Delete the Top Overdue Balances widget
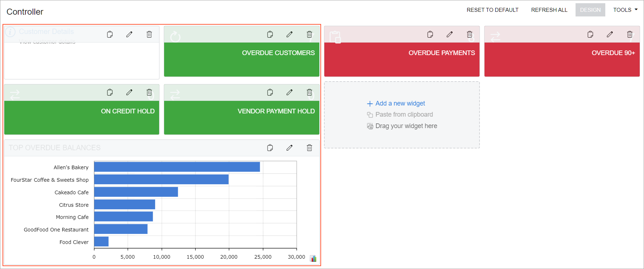Viewport: 644px width, 269px height. click(x=309, y=148)
